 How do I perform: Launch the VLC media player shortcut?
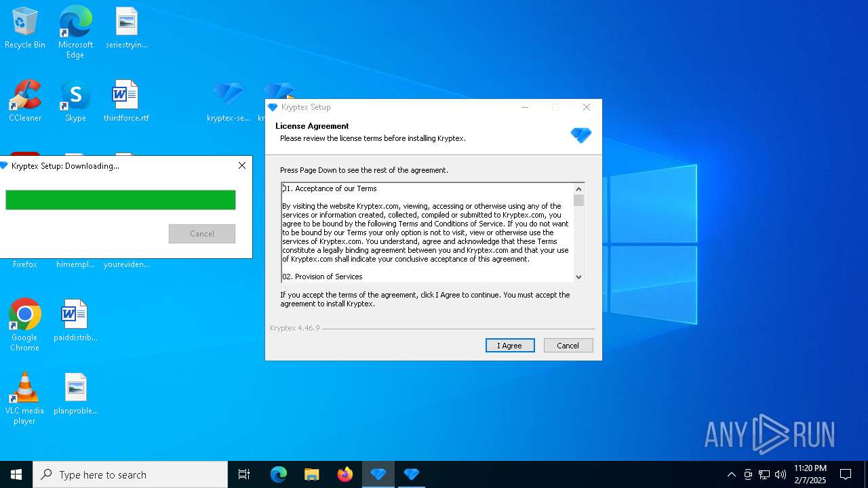coord(24,399)
